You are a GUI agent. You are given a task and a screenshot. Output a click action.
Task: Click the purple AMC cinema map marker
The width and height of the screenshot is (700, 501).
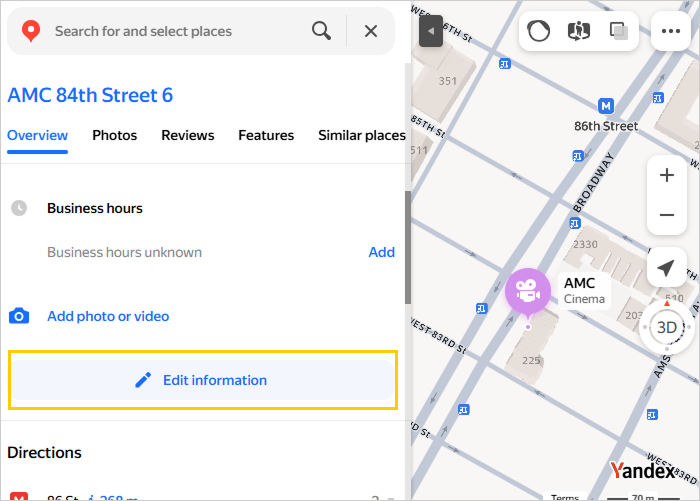pos(528,292)
